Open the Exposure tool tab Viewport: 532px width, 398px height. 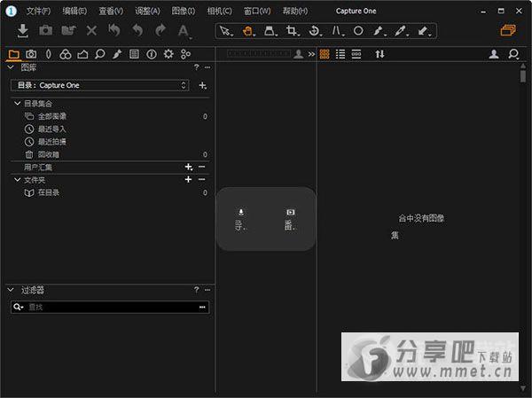pyautogui.click(x=82, y=54)
